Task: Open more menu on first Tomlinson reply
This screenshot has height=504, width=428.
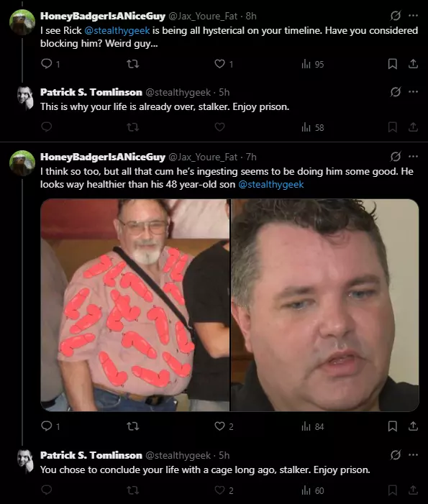Action: pos(413,92)
